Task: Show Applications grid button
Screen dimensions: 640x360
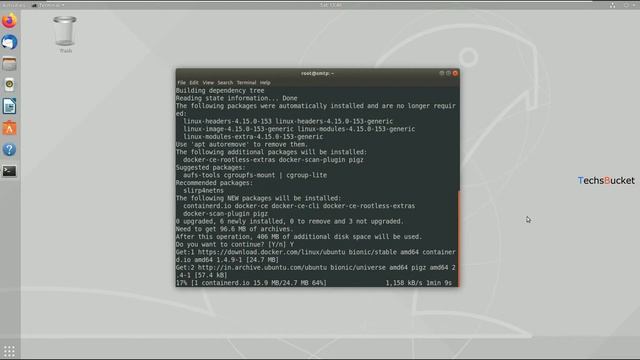Action: (9, 351)
